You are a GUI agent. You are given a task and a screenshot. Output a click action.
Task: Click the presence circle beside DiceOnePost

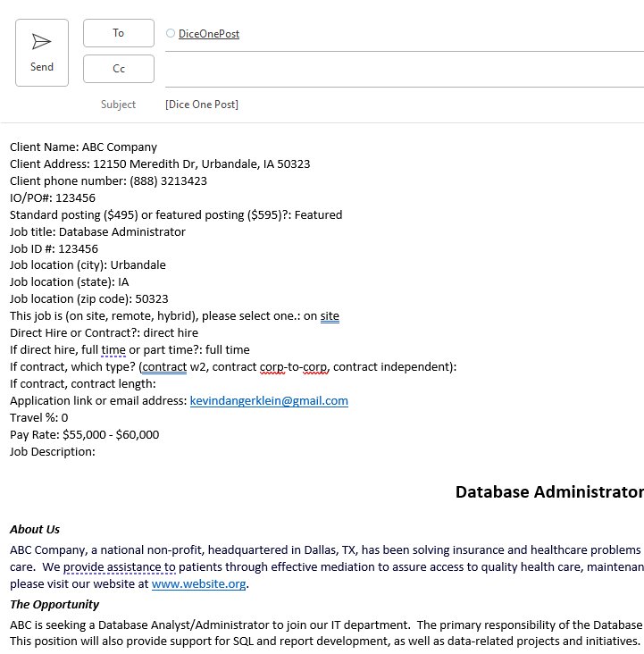[171, 33]
